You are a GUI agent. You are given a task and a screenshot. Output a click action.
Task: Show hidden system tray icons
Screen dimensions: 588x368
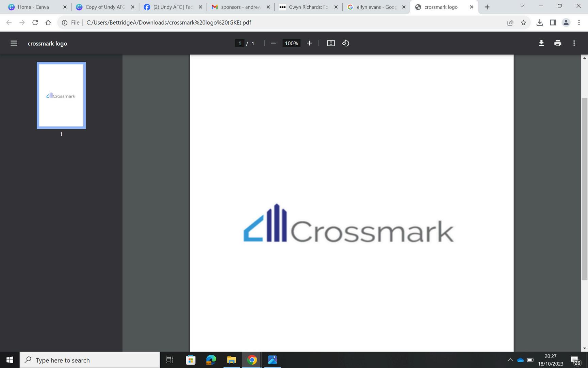tap(510, 360)
